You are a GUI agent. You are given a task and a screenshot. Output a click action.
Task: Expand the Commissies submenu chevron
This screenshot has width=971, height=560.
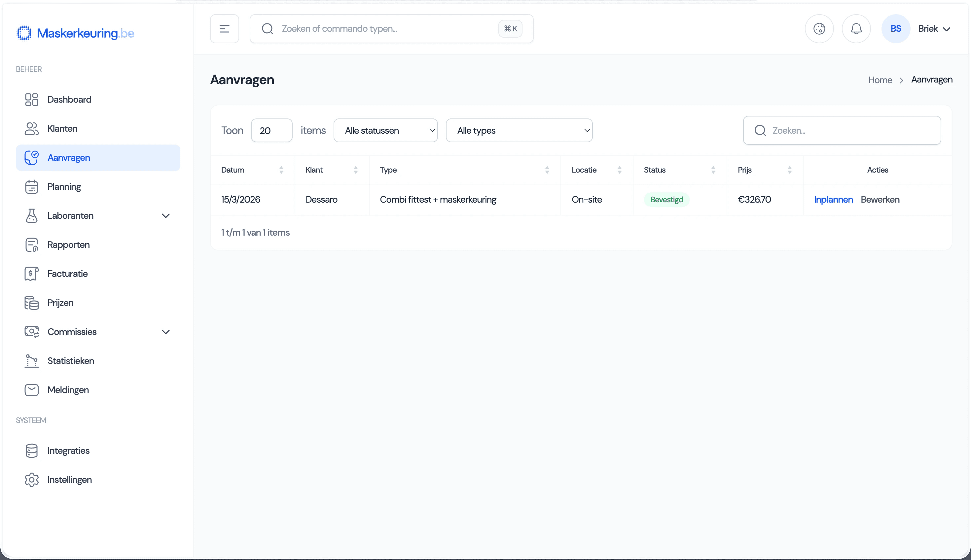point(165,332)
